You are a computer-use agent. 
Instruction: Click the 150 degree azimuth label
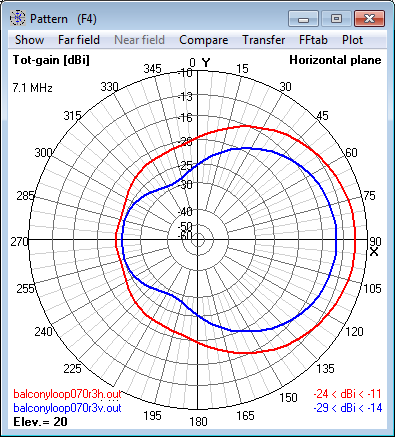[x=288, y=398]
